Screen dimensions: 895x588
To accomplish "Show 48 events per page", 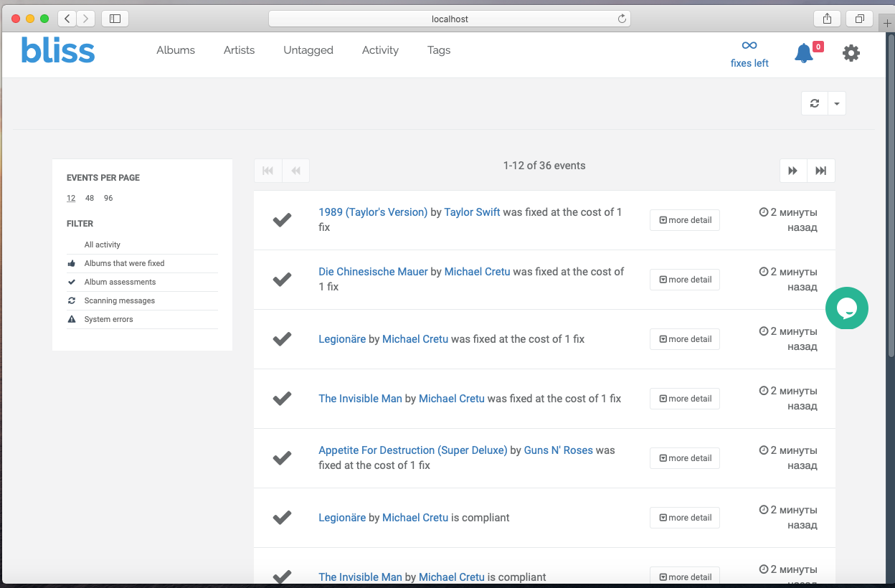I will pos(90,198).
